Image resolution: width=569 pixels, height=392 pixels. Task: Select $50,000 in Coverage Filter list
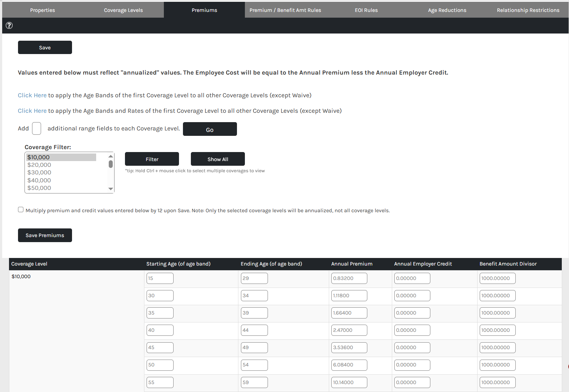61,188
